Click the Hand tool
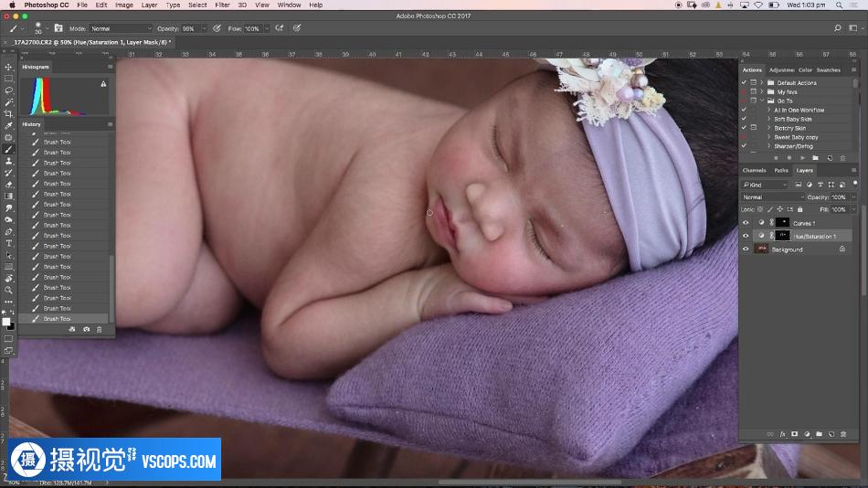The image size is (868, 488). pyautogui.click(x=8, y=279)
